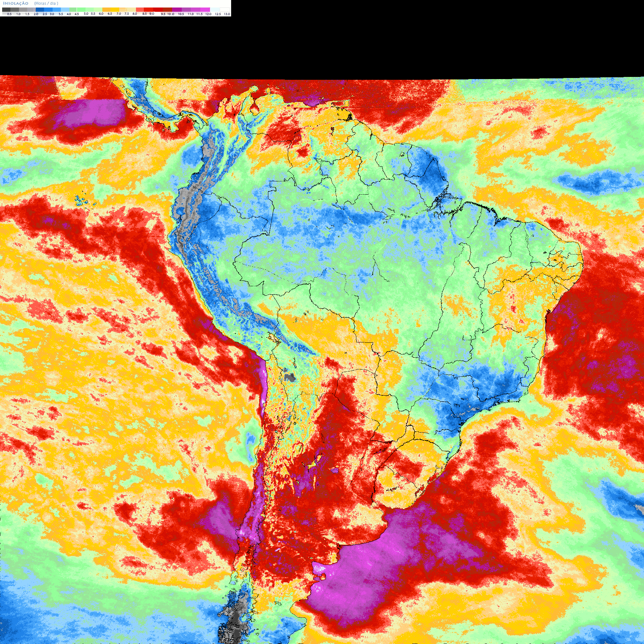Click the '(Horas / dia)' unit label
The width and height of the screenshot is (644, 644).
point(46,3)
